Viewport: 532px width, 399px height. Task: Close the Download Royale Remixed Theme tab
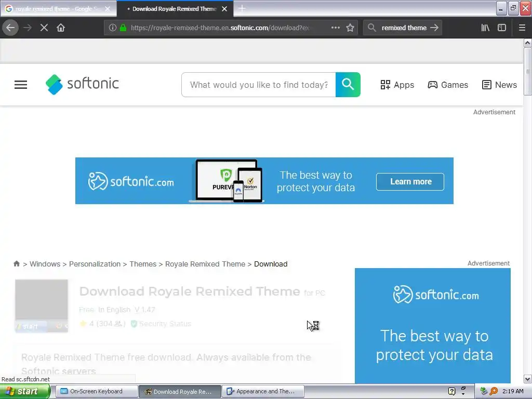pyautogui.click(x=224, y=9)
